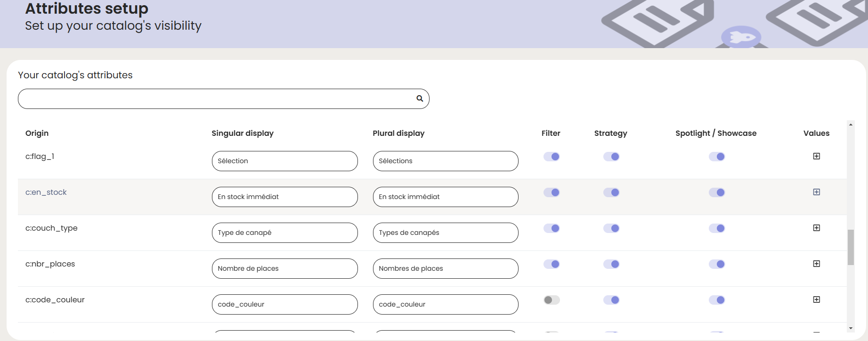868x341 pixels.
Task: Expand values for c:code_couleur
Action: 816,299
